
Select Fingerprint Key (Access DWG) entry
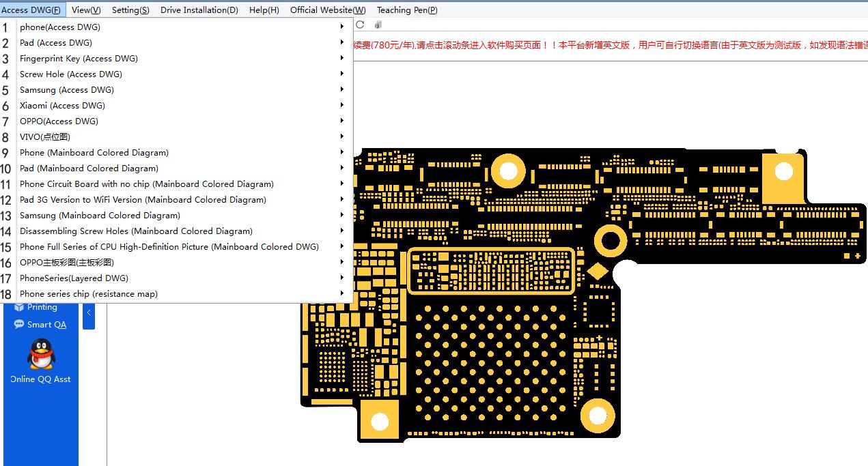77,58
